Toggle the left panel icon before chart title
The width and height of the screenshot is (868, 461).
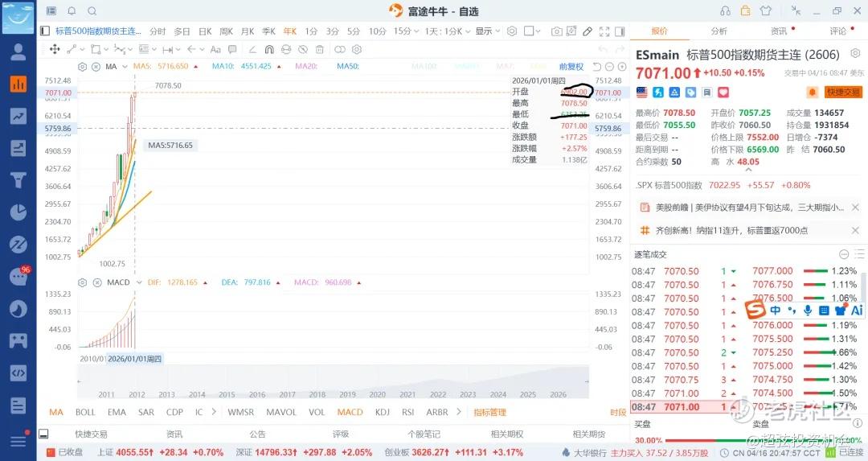(45, 31)
